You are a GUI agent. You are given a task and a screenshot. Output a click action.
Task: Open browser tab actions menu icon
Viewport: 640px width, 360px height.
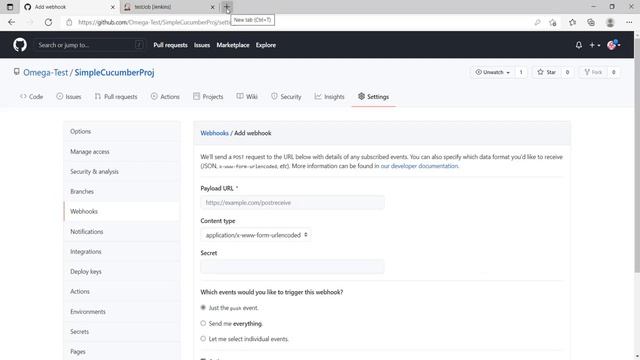click(x=10, y=7)
